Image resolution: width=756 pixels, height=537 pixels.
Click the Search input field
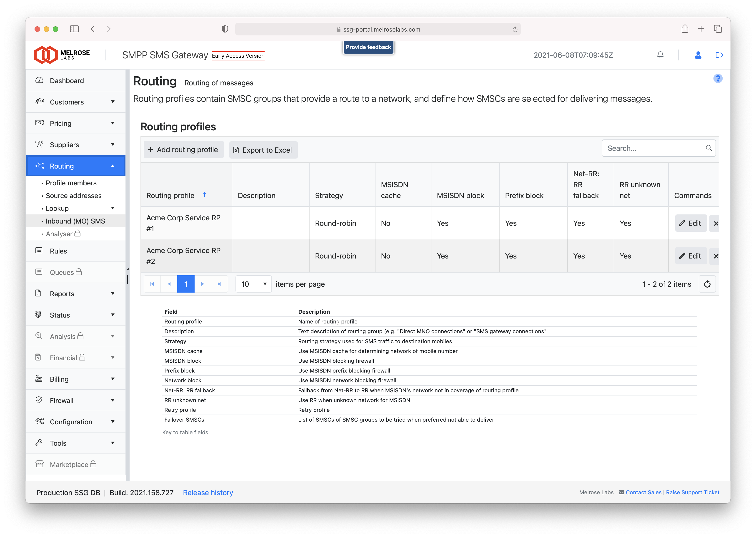[x=653, y=148]
